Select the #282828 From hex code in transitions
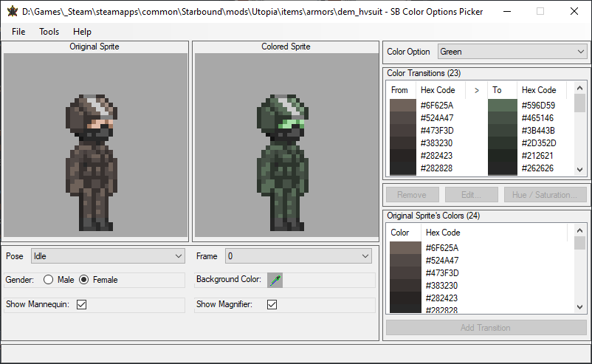This screenshot has width=592, height=364. tap(436, 168)
